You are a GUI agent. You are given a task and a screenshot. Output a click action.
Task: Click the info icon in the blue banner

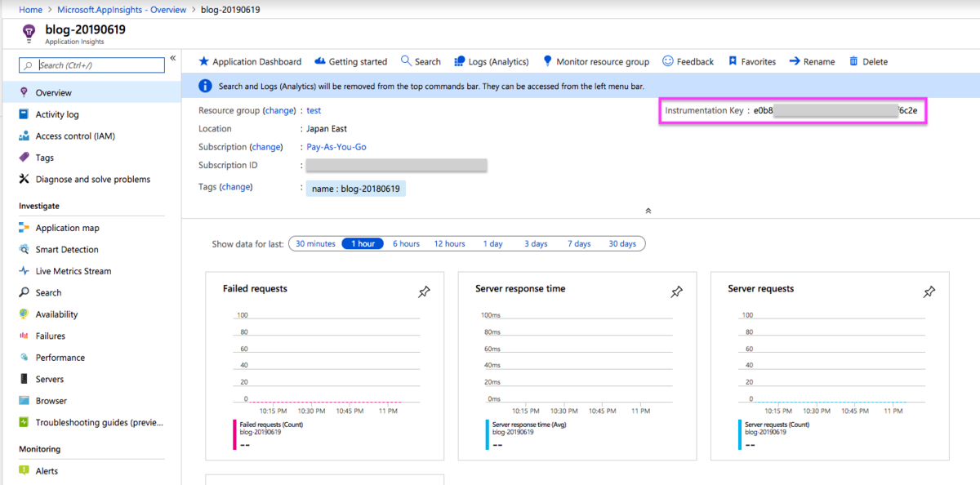click(205, 86)
